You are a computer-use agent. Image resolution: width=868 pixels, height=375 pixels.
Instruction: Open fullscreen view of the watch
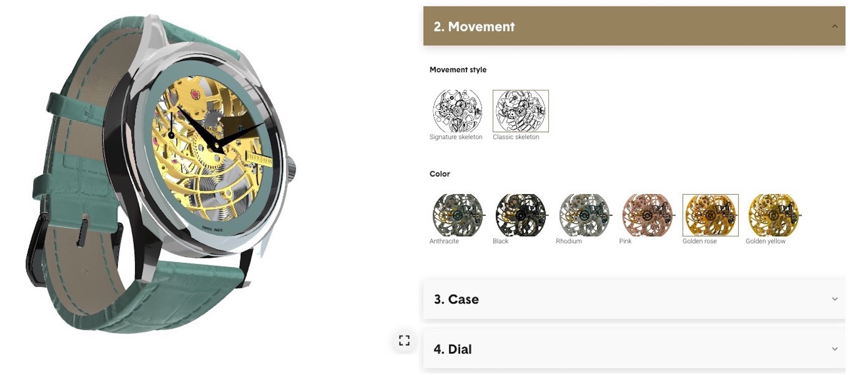(x=404, y=340)
